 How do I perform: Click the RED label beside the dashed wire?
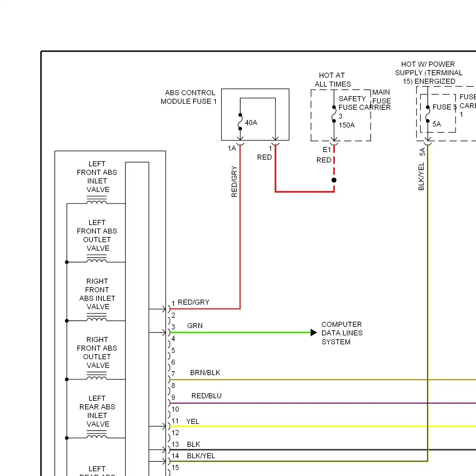(x=324, y=160)
